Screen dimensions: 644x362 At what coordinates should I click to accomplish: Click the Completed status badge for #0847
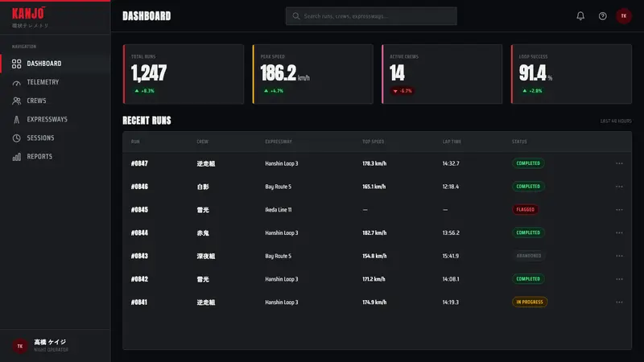[528, 163]
